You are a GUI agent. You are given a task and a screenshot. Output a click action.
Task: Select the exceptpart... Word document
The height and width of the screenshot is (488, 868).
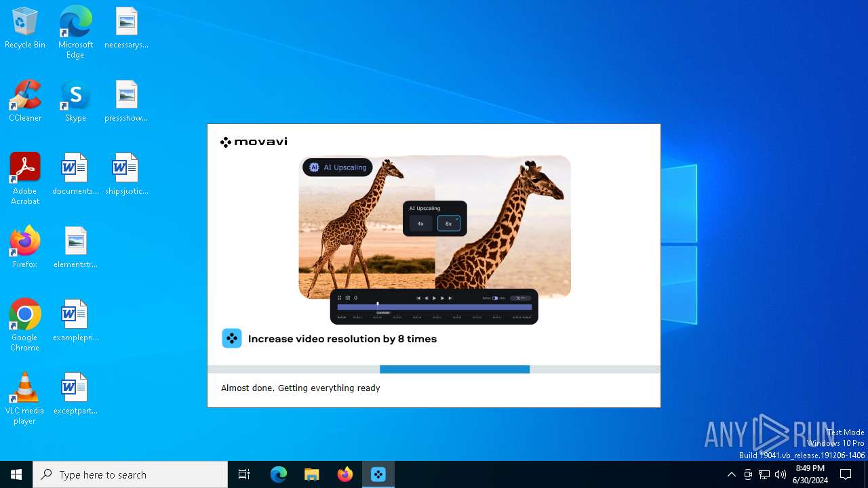pos(75,394)
